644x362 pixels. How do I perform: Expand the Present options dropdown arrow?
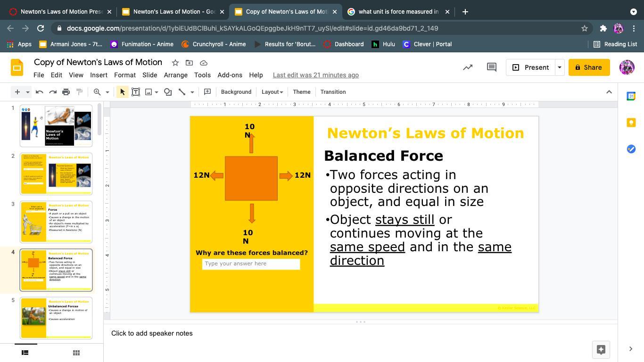[559, 67]
